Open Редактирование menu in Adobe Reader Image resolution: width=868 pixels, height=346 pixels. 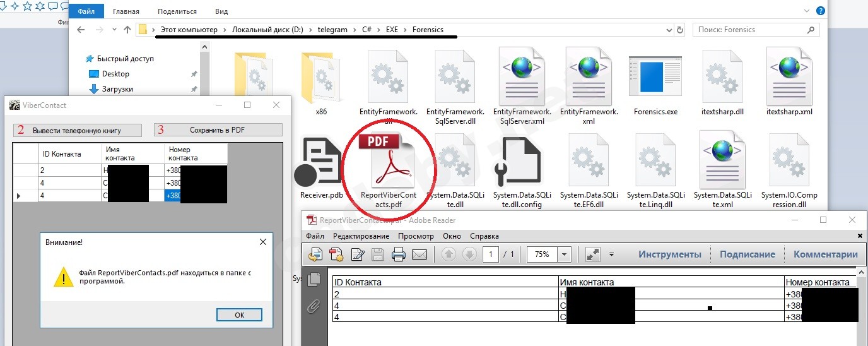[361, 236]
